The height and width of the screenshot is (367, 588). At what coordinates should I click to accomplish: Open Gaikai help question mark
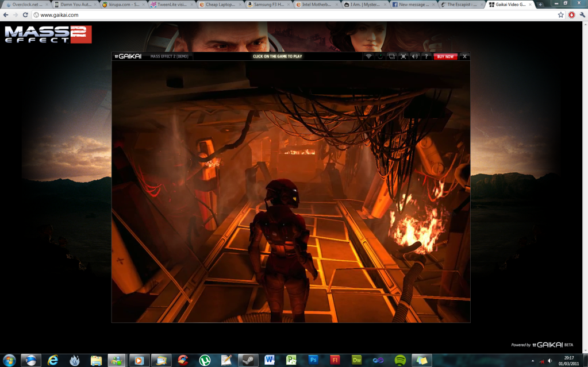coord(426,56)
